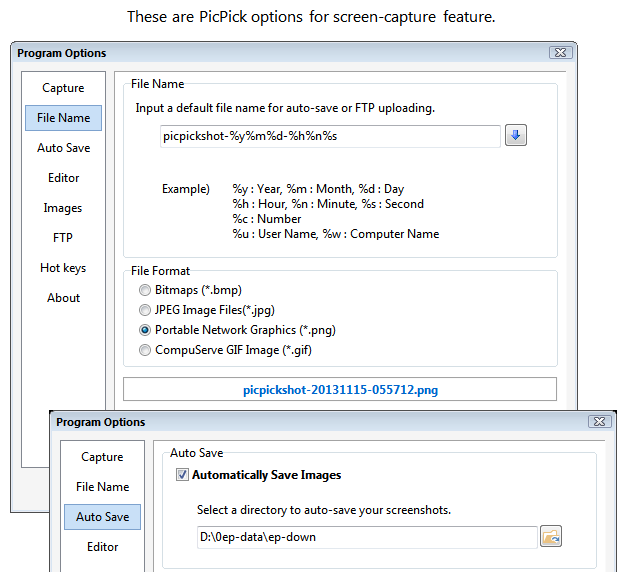Click 'Input a default file name' instruction text
This screenshot has height=584, width=628.
[285, 108]
